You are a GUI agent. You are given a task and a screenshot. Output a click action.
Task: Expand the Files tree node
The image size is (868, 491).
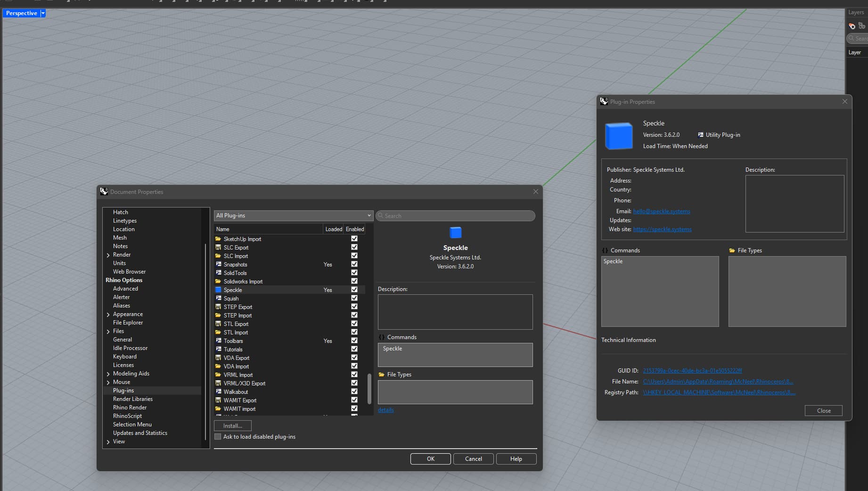(108, 332)
